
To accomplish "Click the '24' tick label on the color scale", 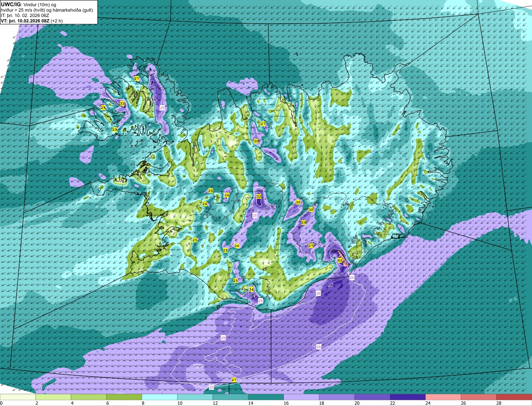I will click(427, 403).
